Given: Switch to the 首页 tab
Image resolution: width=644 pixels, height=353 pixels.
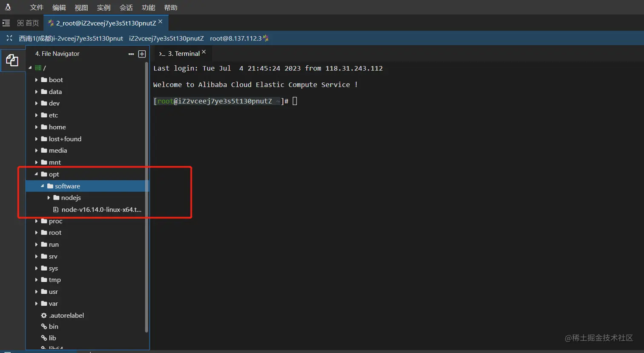Looking at the screenshot, I should pos(28,23).
